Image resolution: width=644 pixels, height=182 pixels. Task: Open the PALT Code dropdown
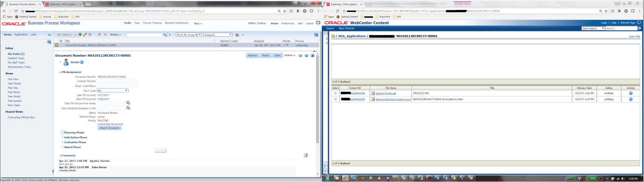click(x=113, y=91)
